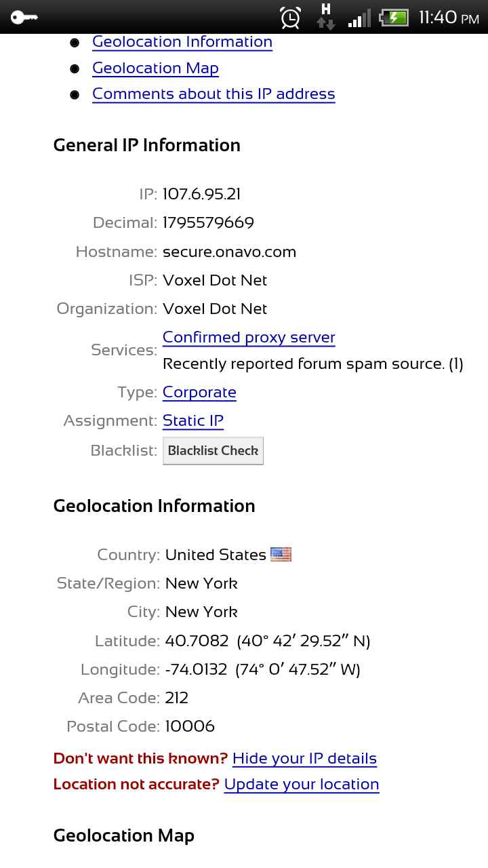
Task: Open the Geolocation Map link
Action: 155,68
